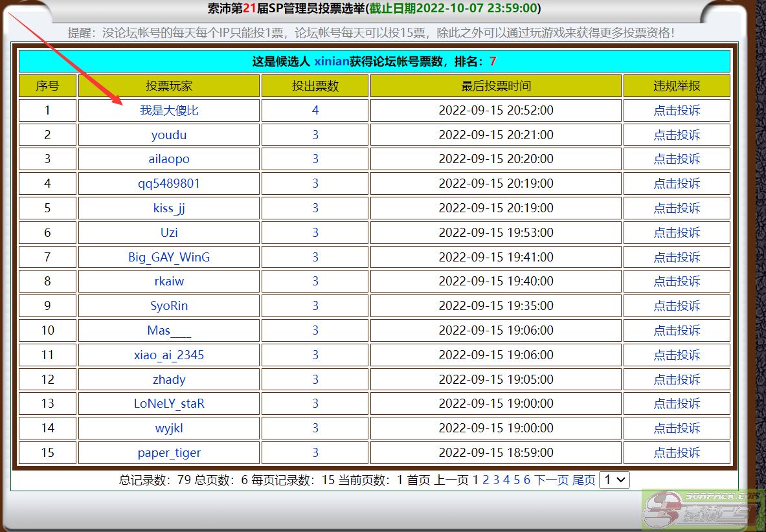Report the vote by Uzi via 点击投诉

tap(677, 232)
